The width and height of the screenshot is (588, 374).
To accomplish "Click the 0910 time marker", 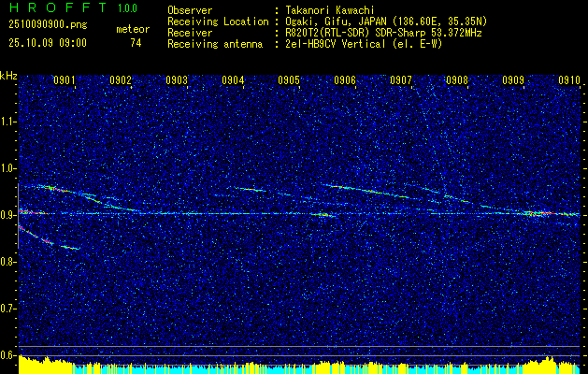I will [x=569, y=79].
